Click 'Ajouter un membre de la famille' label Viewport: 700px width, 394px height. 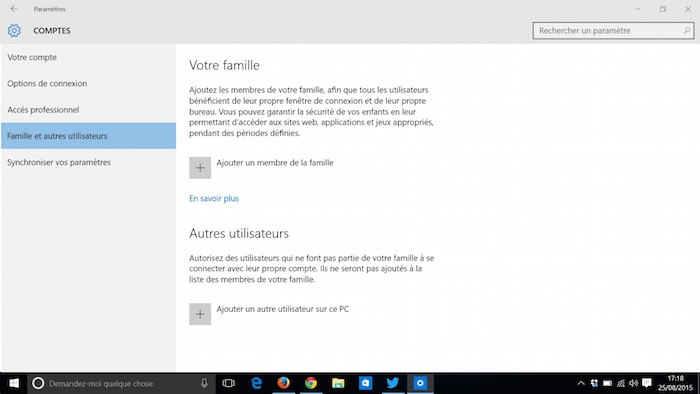(x=275, y=163)
